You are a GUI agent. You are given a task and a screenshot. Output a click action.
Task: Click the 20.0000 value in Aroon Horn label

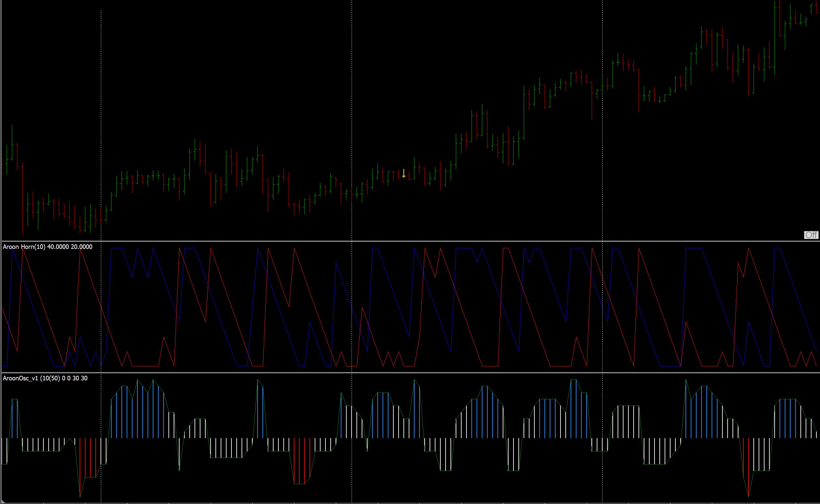[81, 247]
